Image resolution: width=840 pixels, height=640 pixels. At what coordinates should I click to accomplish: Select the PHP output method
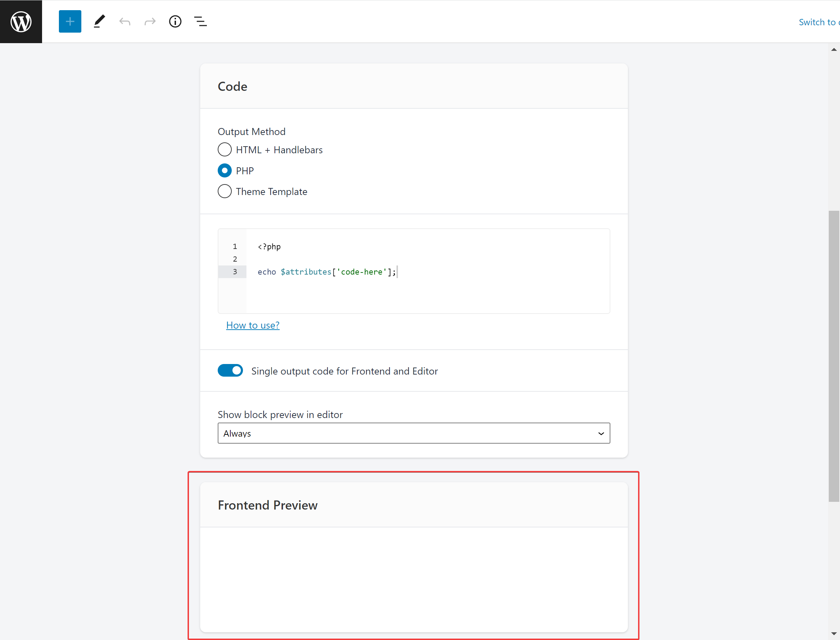coord(225,171)
